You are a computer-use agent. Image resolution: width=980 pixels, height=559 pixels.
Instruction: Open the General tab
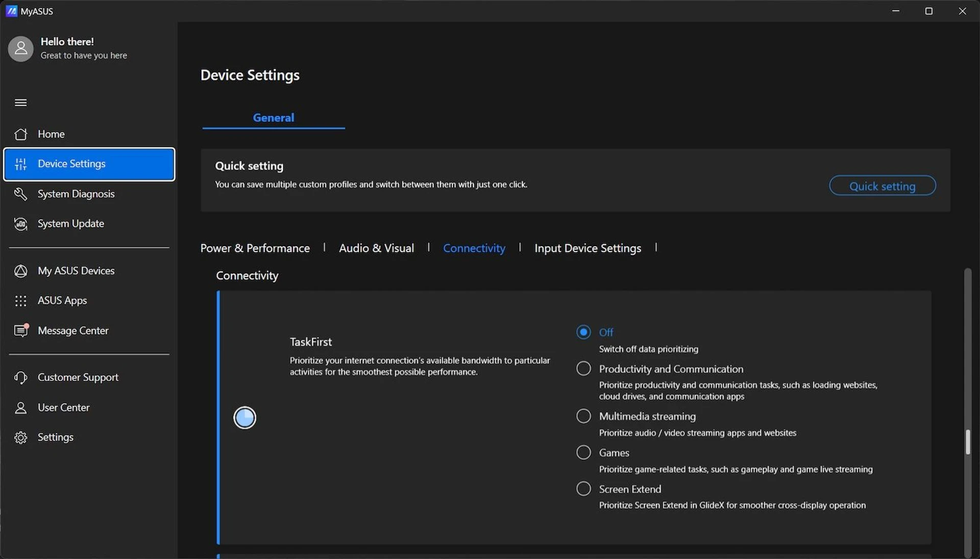(274, 118)
